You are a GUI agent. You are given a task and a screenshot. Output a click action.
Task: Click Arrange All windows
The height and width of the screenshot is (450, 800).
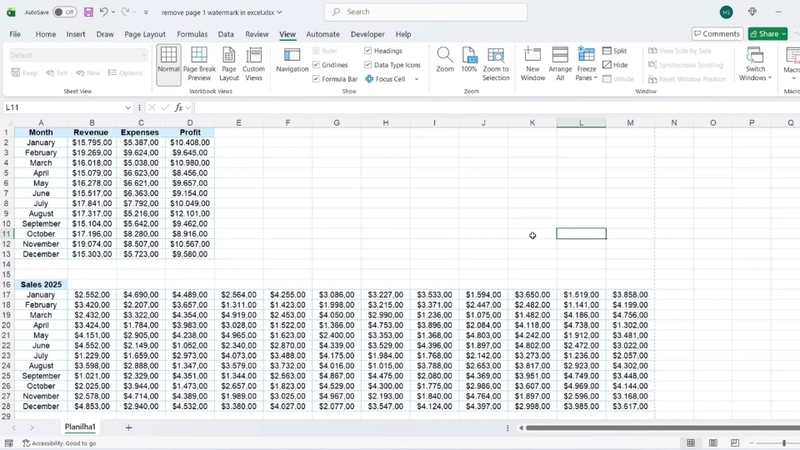[x=560, y=64]
